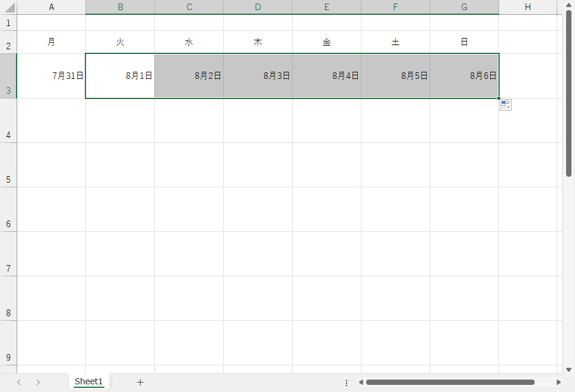The height and width of the screenshot is (392, 575).
Task: Select row 5 header
Action: click(8, 165)
